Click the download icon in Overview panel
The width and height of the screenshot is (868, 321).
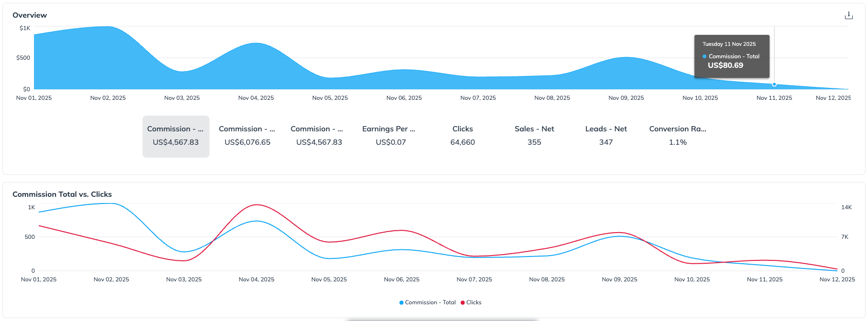pyautogui.click(x=848, y=15)
